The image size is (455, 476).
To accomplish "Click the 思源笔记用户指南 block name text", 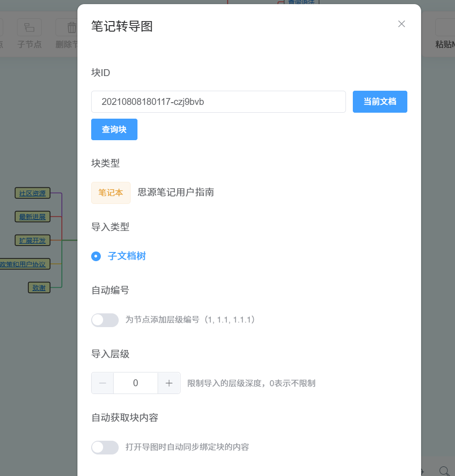I will [x=176, y=192].
